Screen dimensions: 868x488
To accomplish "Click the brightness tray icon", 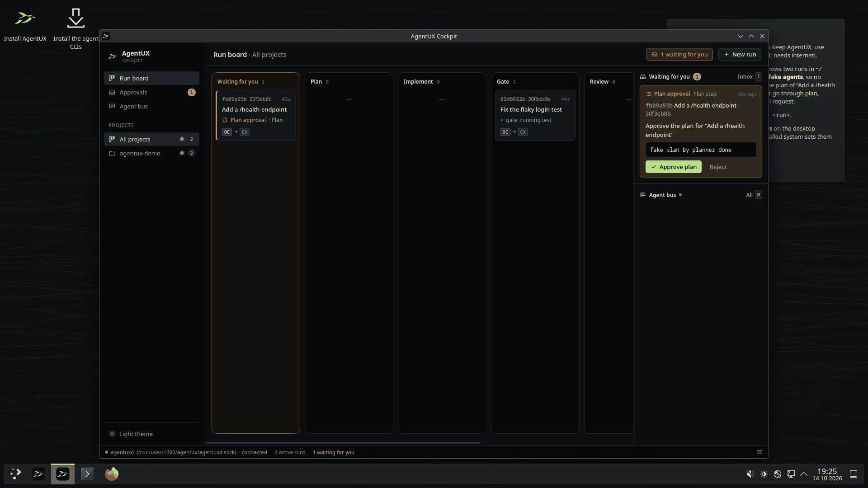I will point(764,474).
